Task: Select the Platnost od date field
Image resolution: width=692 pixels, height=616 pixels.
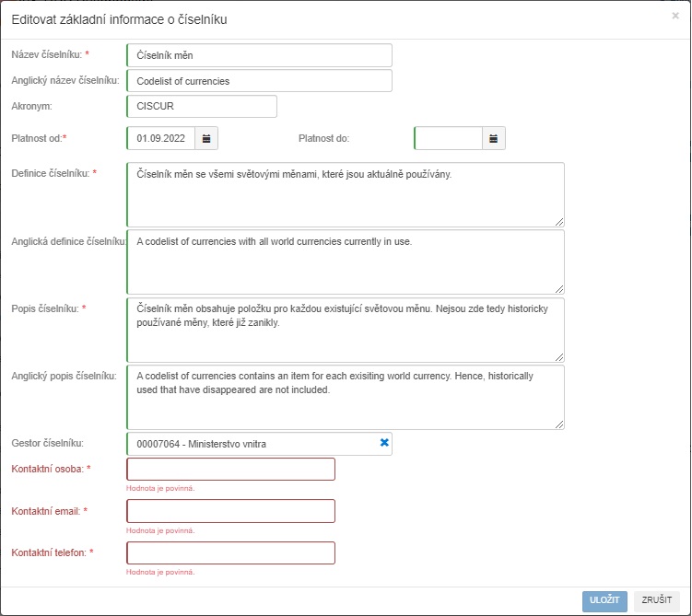Action: click(x=161, y=138)
